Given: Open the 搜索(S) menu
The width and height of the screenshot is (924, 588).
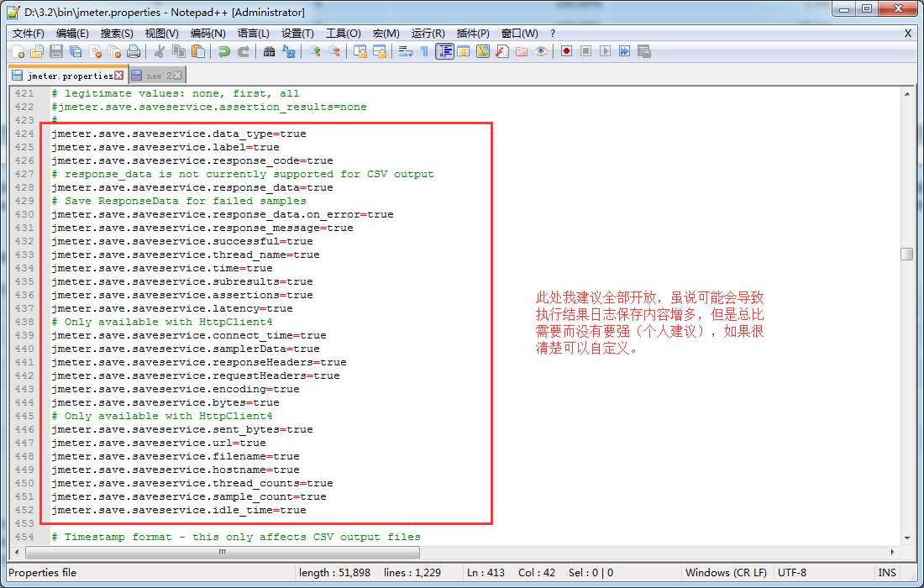Looking at the screenshot, I should (116, 34).
